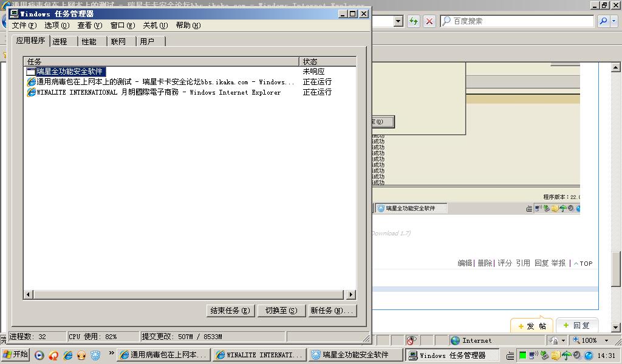
Task: Open the search provider dropdown arrow in IE
Action: pyautogui.click(x=613, y=21)
